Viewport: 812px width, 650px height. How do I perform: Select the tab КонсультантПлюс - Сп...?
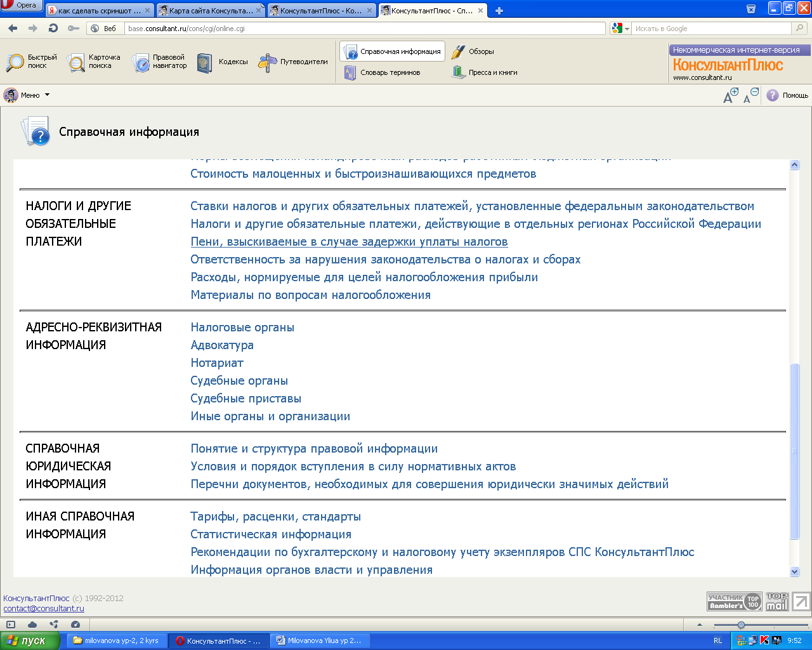tap(433, 11)
